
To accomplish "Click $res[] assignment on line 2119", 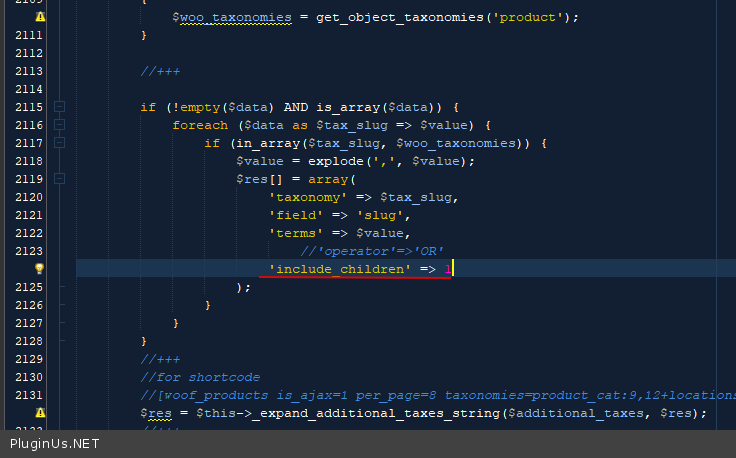I will click(x=260, y=179).
